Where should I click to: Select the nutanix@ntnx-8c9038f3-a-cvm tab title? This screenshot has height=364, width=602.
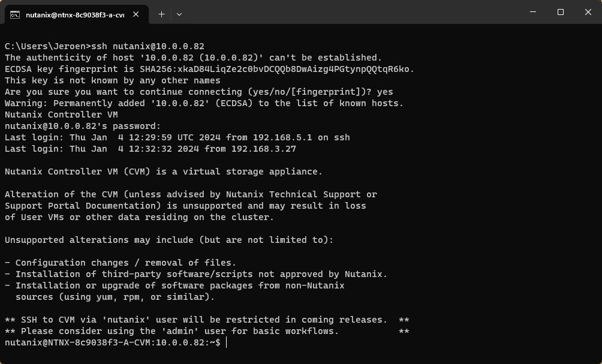[75, 15]
